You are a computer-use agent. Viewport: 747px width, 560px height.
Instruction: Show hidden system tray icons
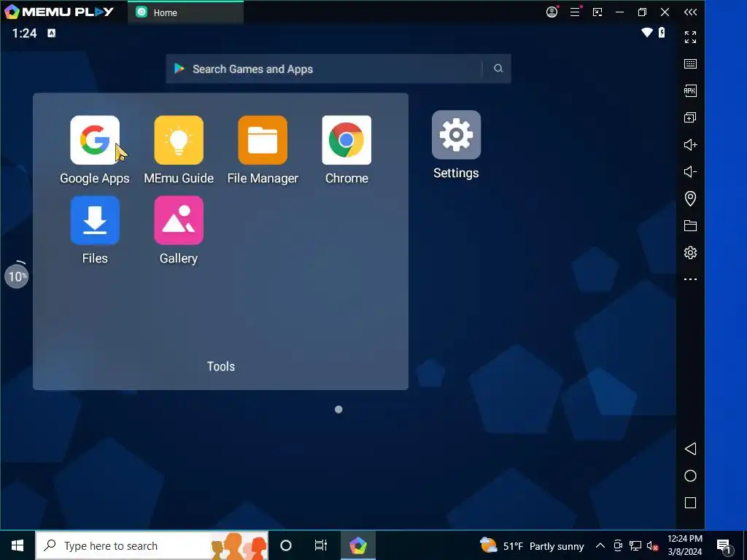point(600,545)
